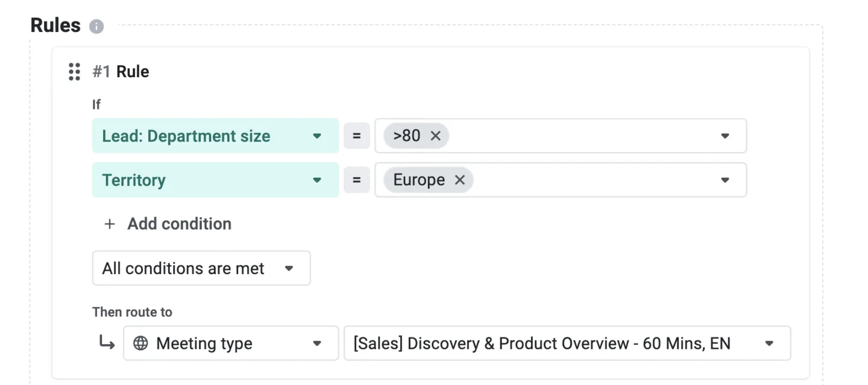Click the info icon next to Rules
This screenshot has height=385, width=868.
pos(96,27)
